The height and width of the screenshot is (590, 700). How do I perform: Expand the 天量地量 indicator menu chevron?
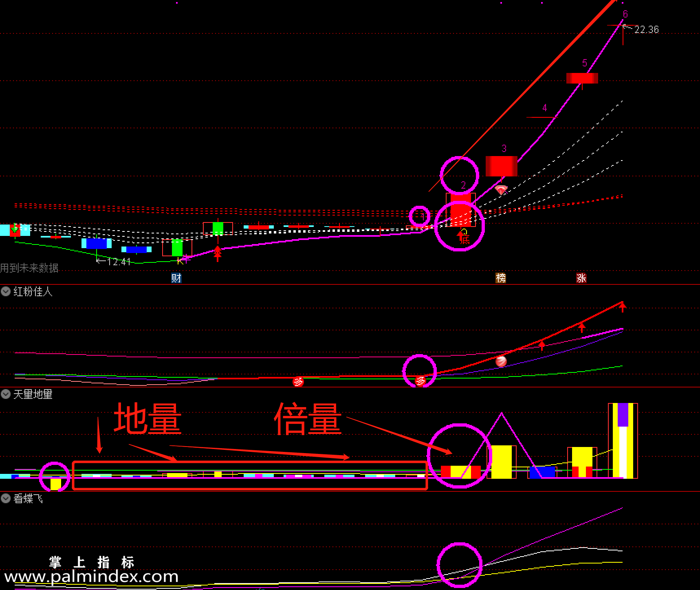6,394
